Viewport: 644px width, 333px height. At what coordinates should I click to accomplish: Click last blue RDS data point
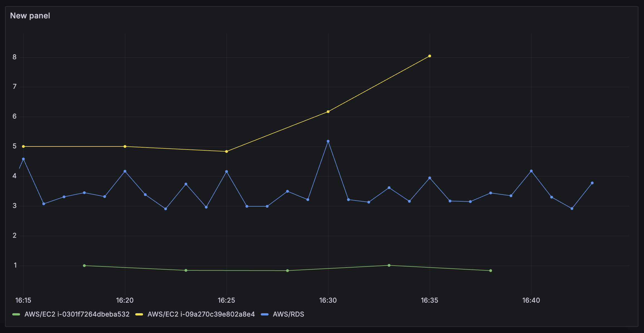click(x=592, y=183)
